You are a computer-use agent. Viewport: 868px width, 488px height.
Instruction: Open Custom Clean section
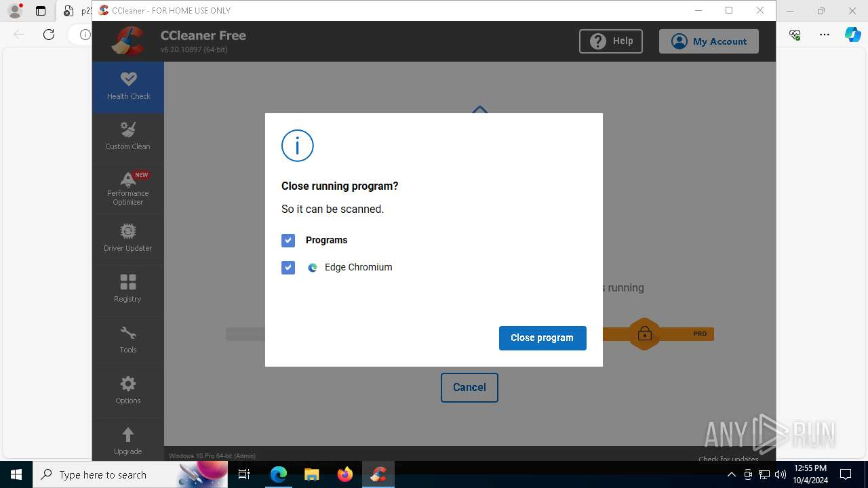[128, 136]
